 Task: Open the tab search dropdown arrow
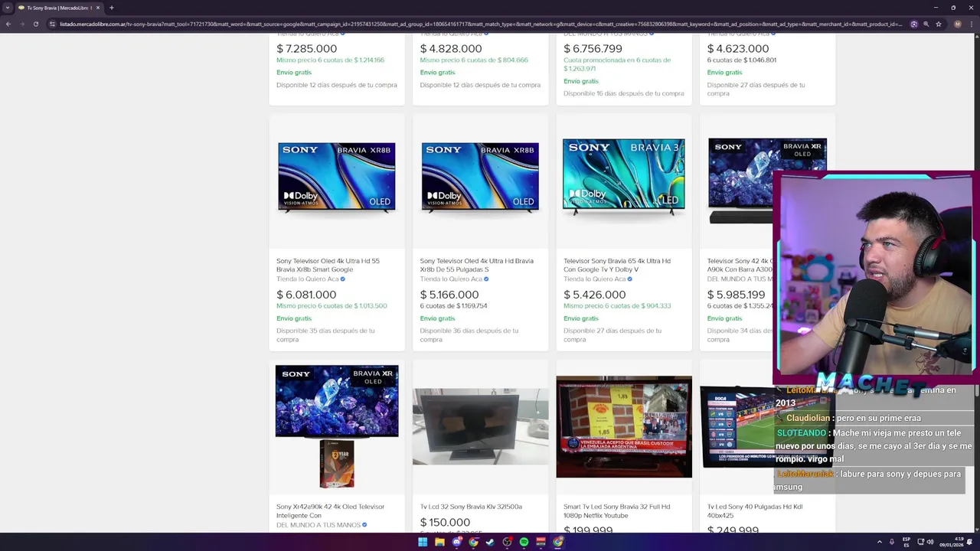(8, 8)
